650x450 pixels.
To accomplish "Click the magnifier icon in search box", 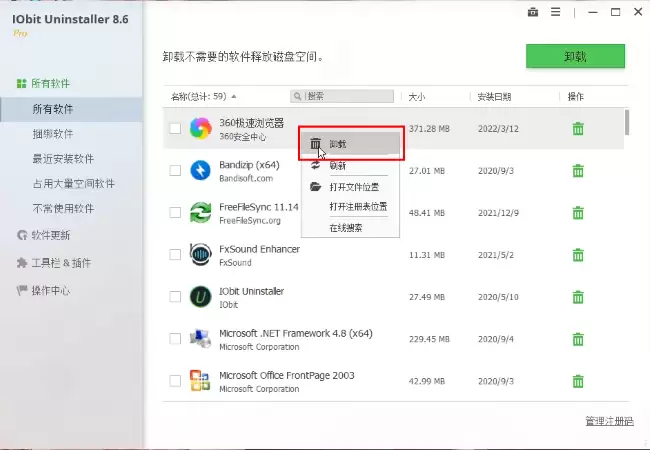I will [297, 97].
